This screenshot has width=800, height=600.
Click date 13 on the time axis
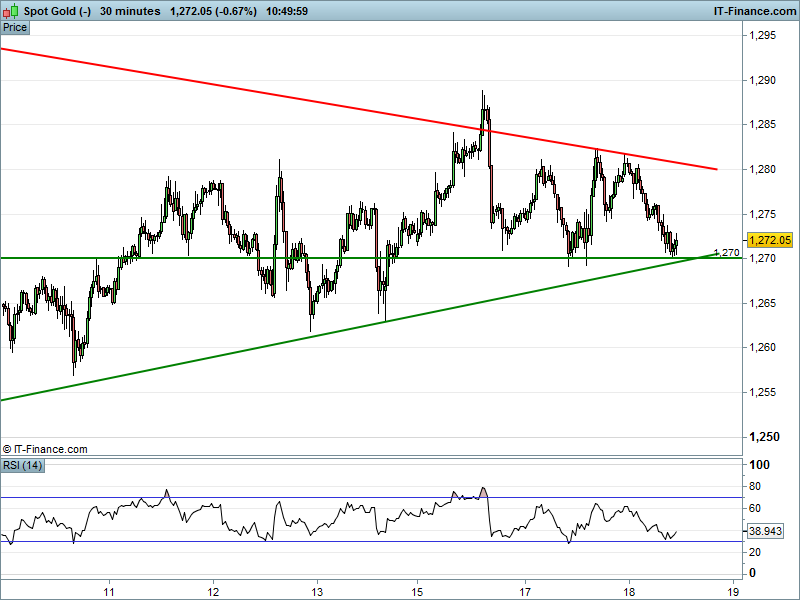(x=317, y=592)
